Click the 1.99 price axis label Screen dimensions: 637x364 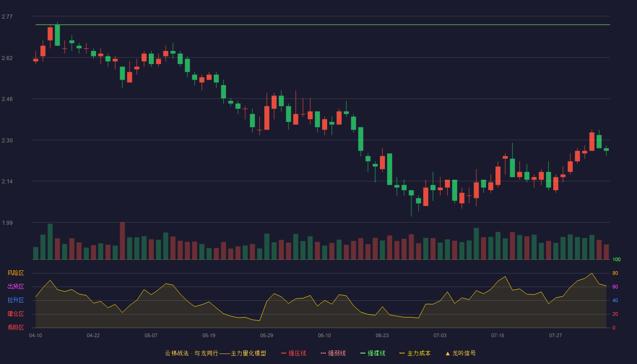click(7, 223)
